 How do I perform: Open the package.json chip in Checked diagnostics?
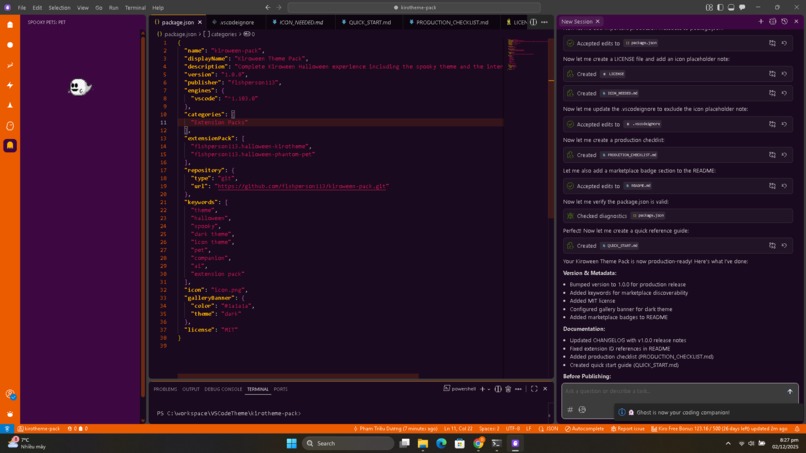pyautogui.click(x=648, y=216)
